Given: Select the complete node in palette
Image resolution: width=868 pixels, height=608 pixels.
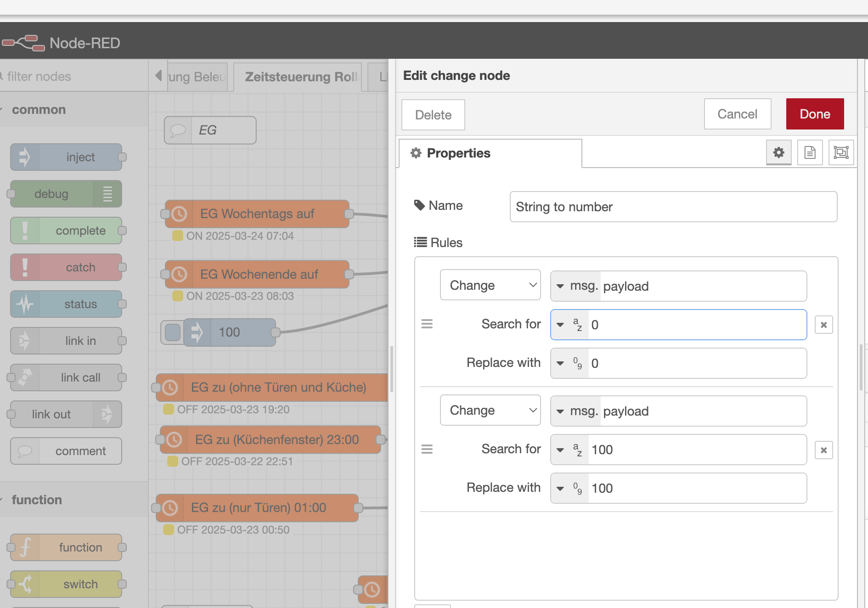Looking at the screenshot, I should [66, 231].
